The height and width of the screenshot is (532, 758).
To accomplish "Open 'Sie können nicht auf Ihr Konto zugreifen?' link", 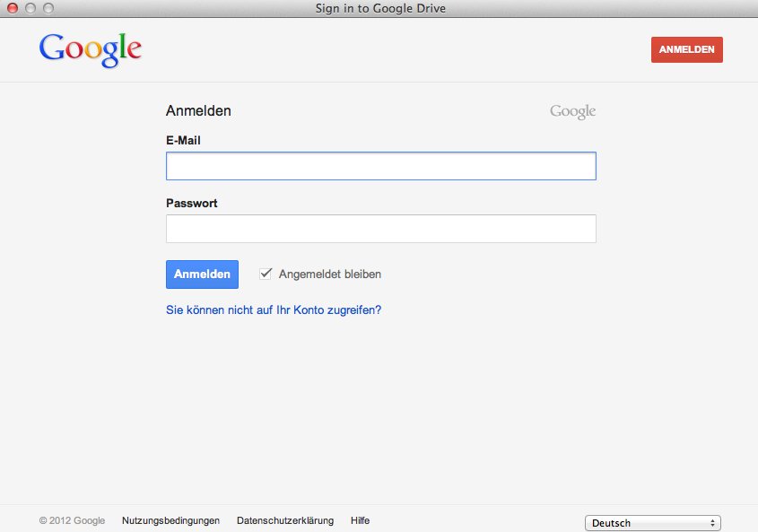I will 274,310.
